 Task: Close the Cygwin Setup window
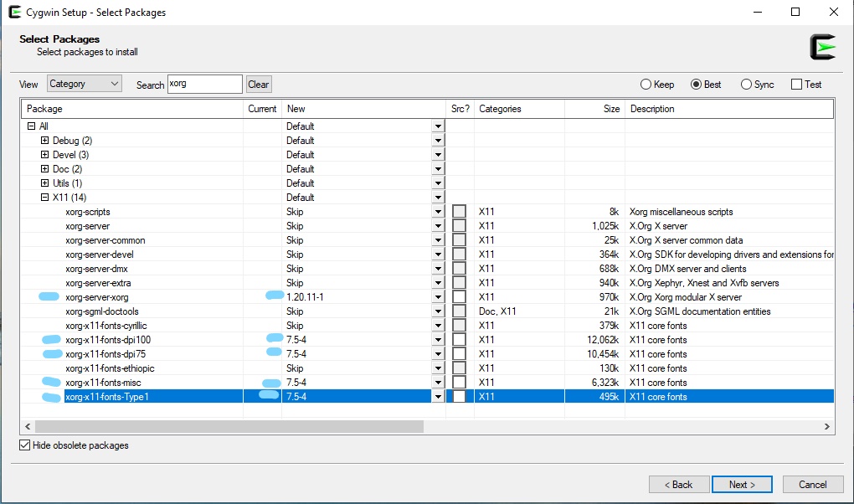pyautogui.click(x=833, y=12)
